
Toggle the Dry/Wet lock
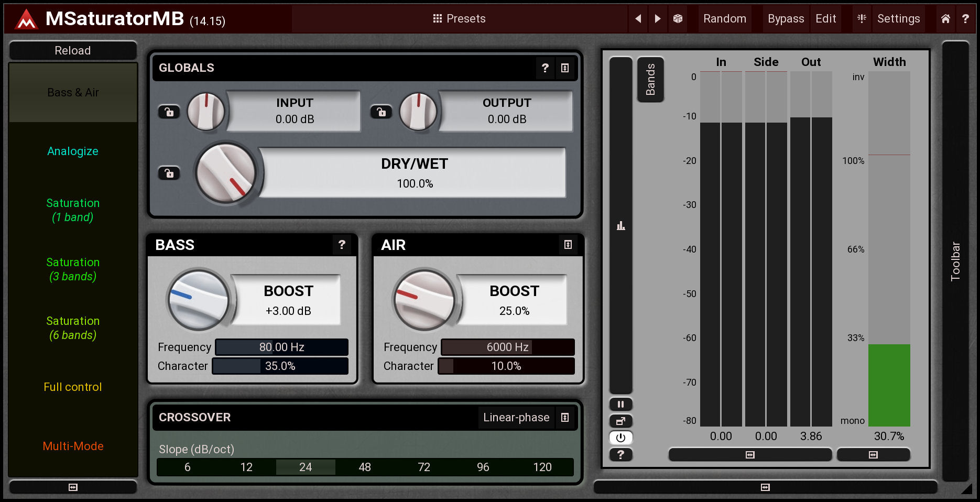tap(169, 173)
